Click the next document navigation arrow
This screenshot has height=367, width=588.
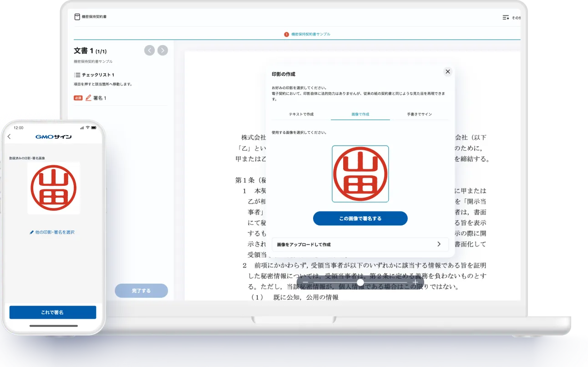pyautogui.click(x=162, y=50)
